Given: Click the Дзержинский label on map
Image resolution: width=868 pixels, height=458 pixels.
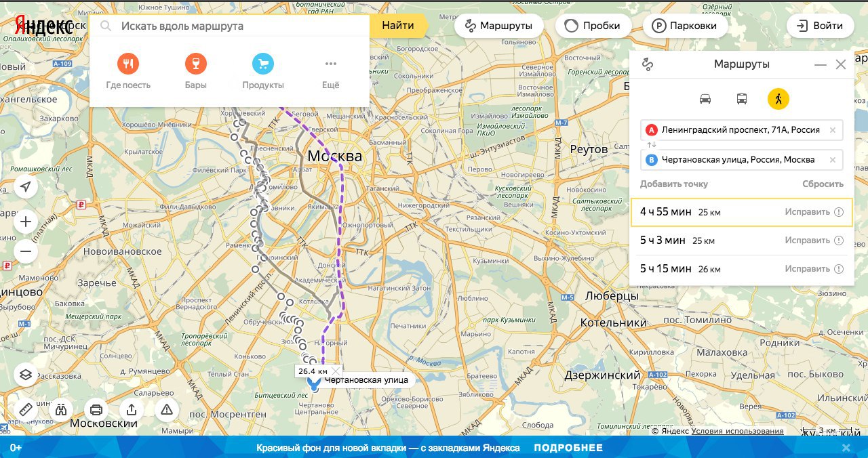Looking at the screenshot, I should coord(602,375).
